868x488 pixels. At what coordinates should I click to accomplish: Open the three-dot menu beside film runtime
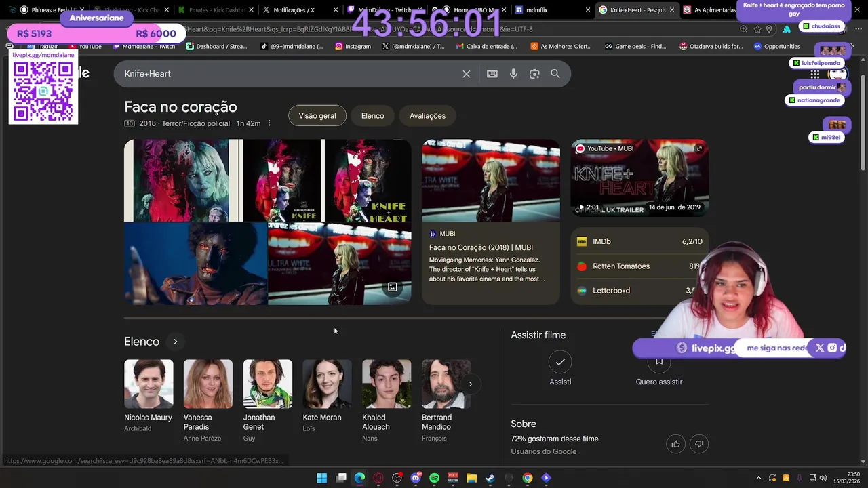point(269,123)
